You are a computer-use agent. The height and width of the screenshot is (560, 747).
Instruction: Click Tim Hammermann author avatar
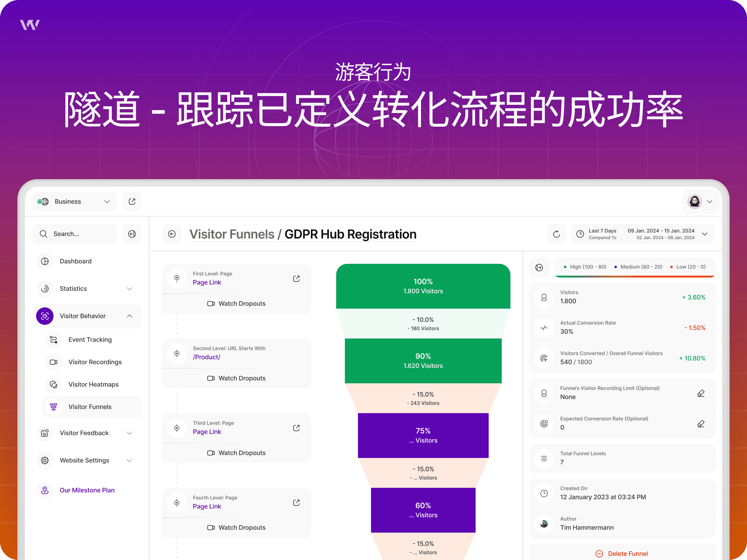click(544, 524)
